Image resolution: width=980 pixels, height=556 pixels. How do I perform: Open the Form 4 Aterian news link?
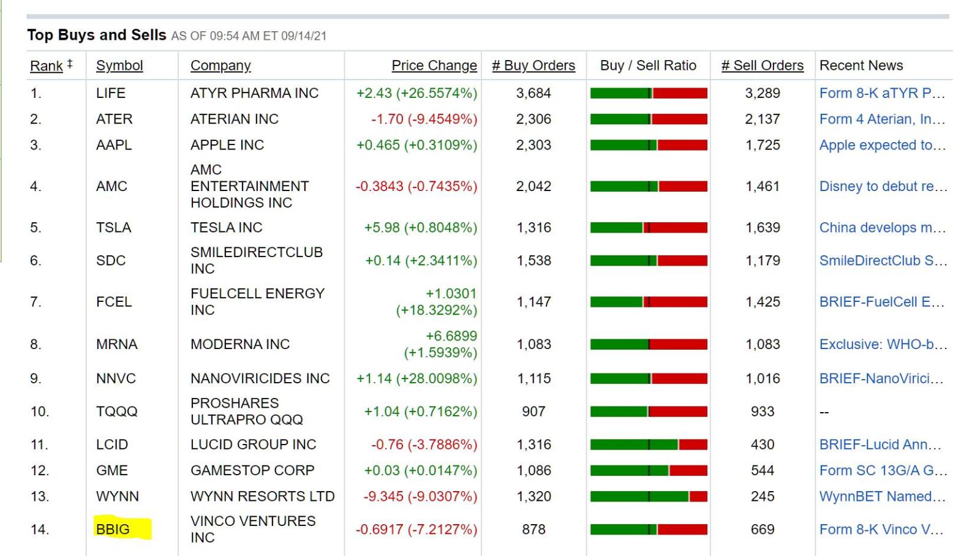[x=883, y=119]
